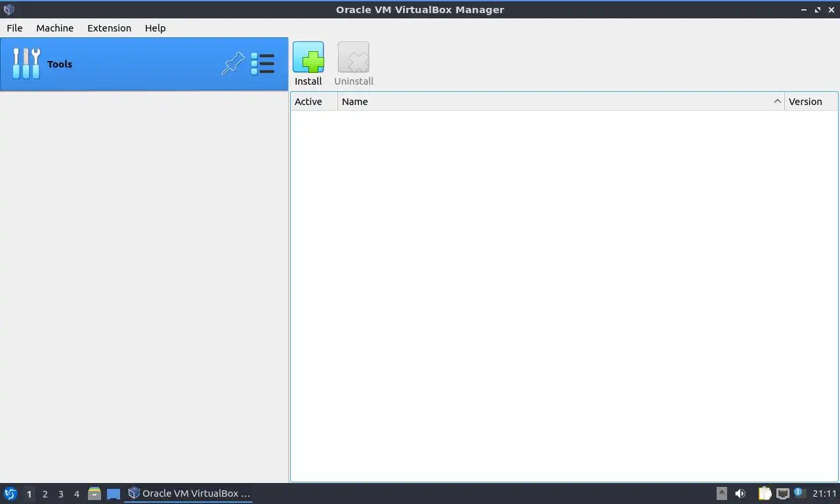The height and width of the screenshot is (504, 840).
Task: Minimize the VirtualBox Manager window
Action: pyautogui.click(x=804, y=10)
